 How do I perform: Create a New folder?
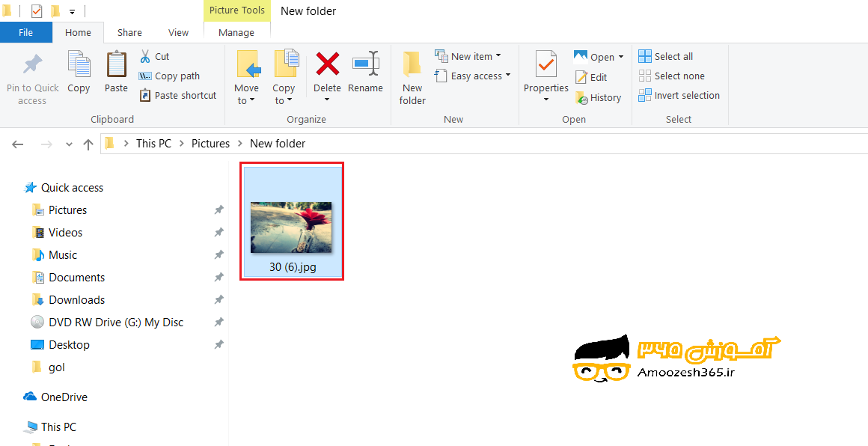(x=412, y=75)
